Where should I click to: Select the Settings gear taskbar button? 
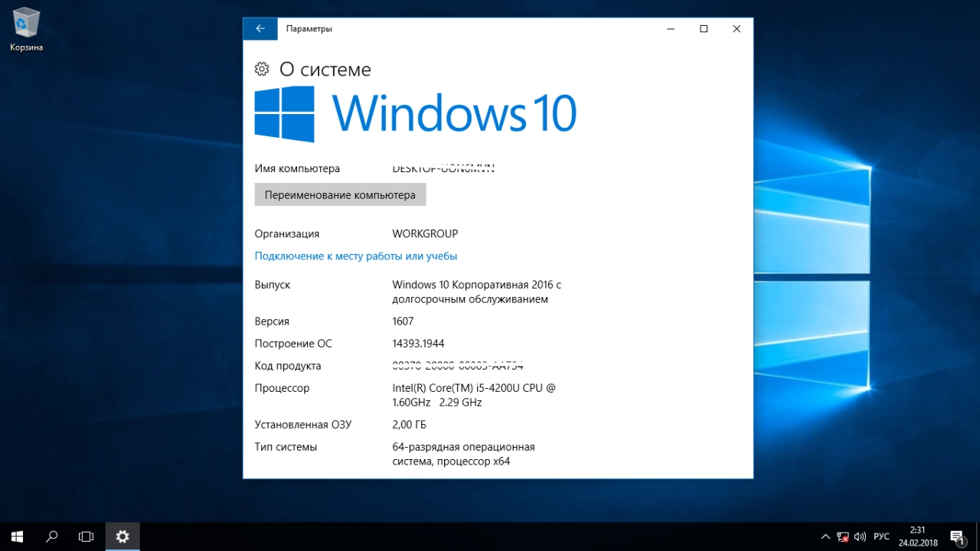click(x=122, y=536)
